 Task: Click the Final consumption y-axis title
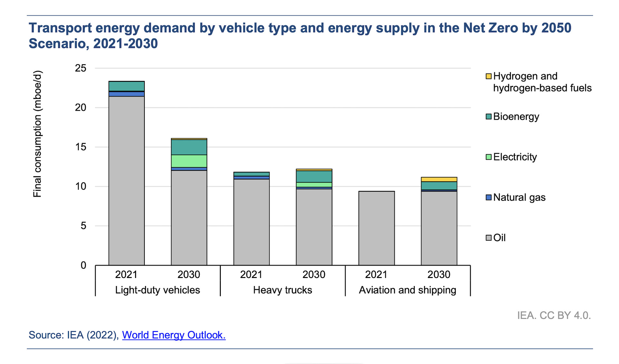point(38,134)
